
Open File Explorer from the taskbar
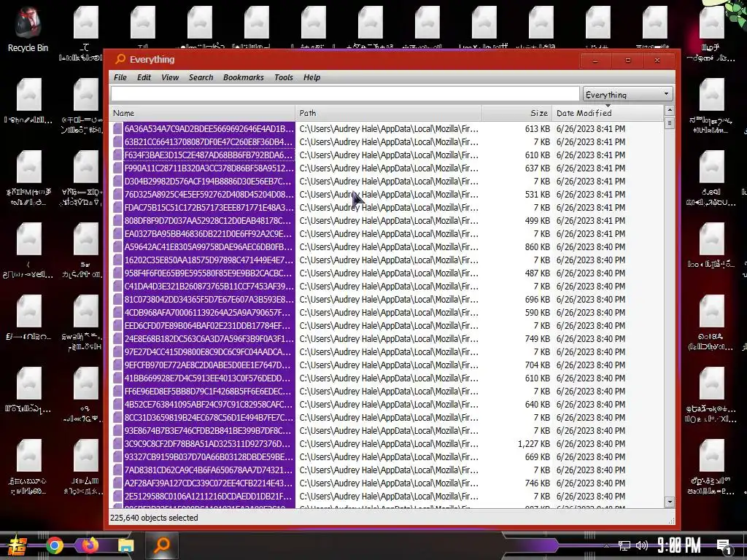[125, 545]
